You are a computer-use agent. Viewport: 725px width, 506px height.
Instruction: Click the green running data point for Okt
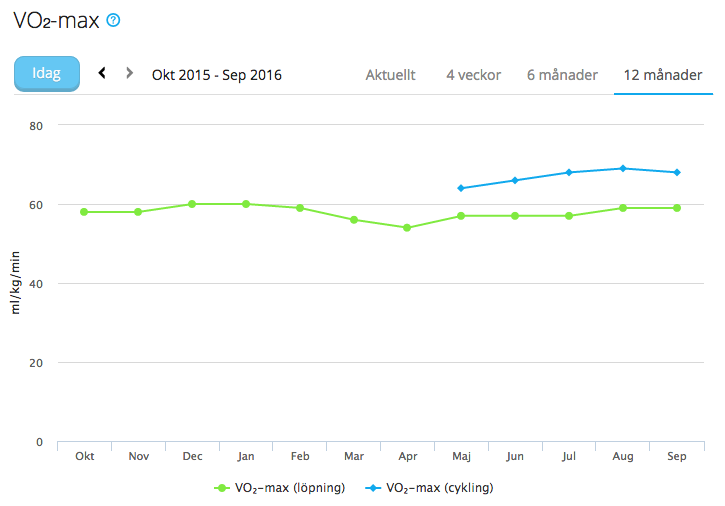pos(84,212)
